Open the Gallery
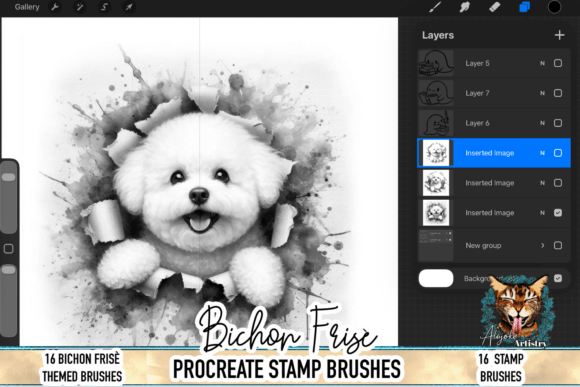 27,7
